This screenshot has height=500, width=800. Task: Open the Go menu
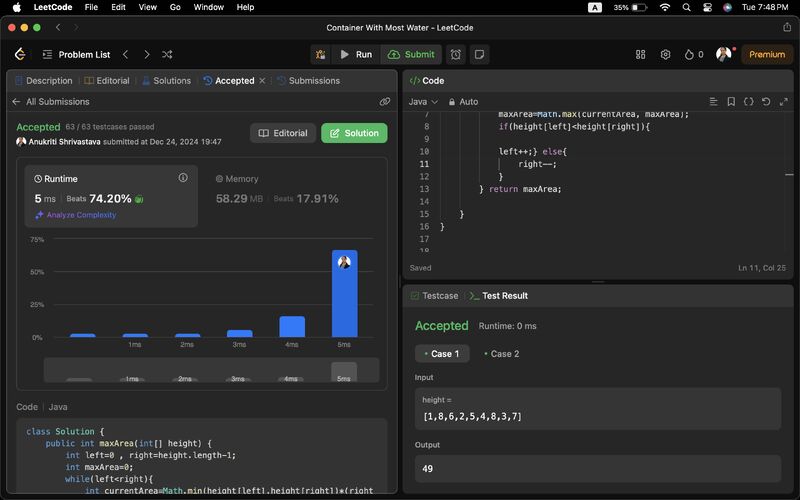(175, 7)
